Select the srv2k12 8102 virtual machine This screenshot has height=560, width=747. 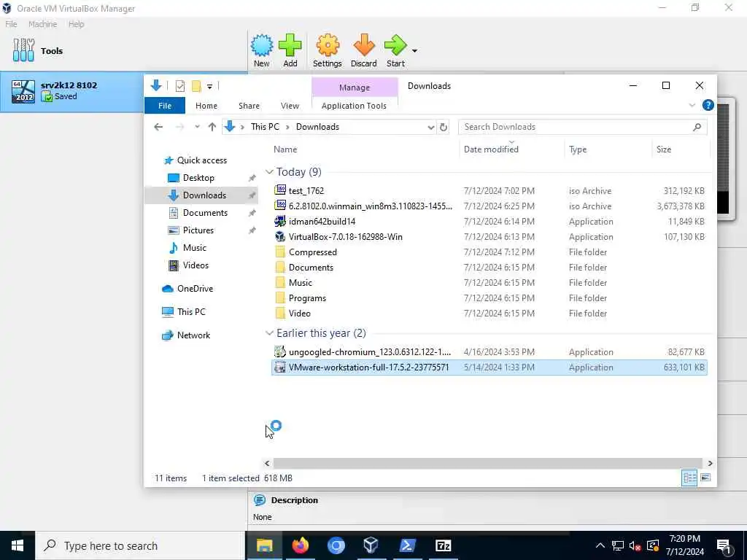pyautogui.click(x=124, y=91)
